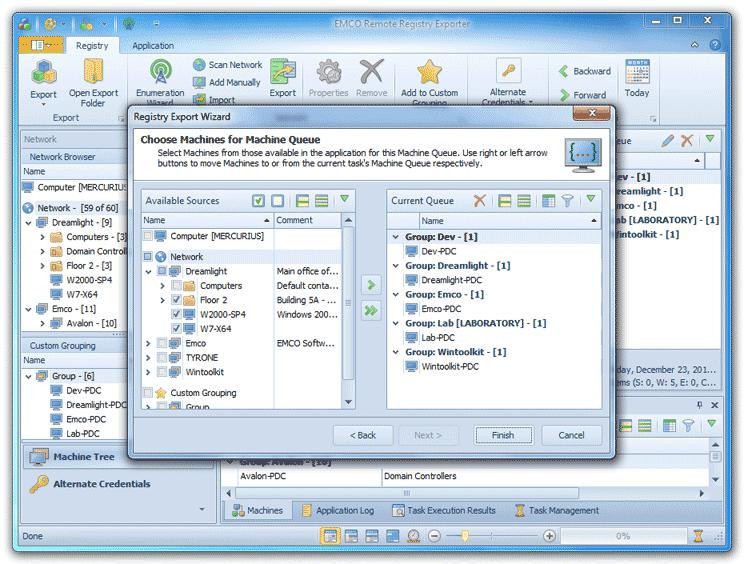The image size is (744, 564).
Task: Collapse Group: Emco in Current Queue
Action: pyautogui.click(x=395, y=295)
